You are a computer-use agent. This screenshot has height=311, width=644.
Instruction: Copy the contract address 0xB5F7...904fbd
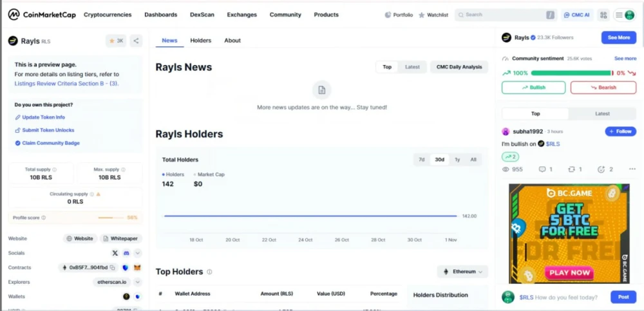point(112,267)
